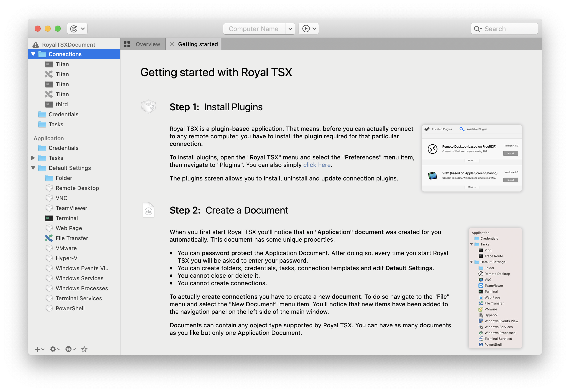Expand the Tasks item under Application
The width and height of the screenshot is (570, 392).
[34, 157]
